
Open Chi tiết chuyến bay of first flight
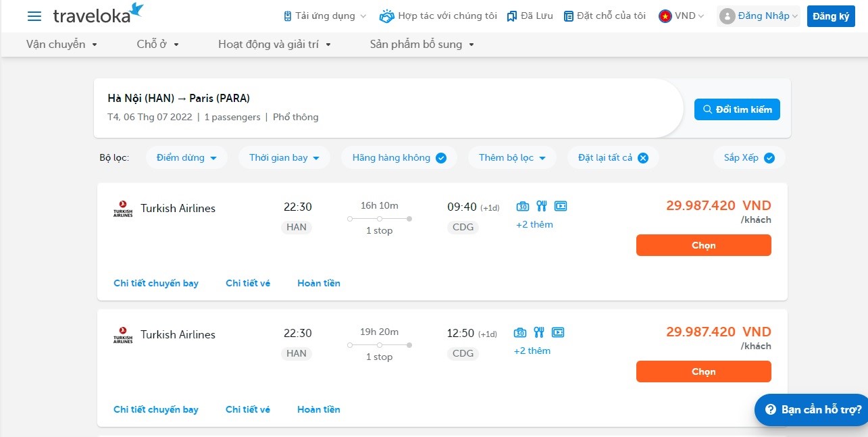pyautogui.click(x=156, y=283)
